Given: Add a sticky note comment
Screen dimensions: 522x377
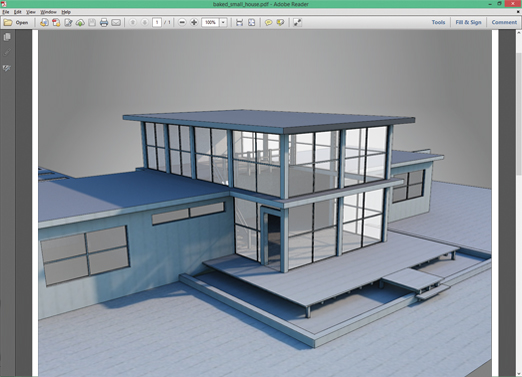Looking at the screenshot, I should [268, 23].
